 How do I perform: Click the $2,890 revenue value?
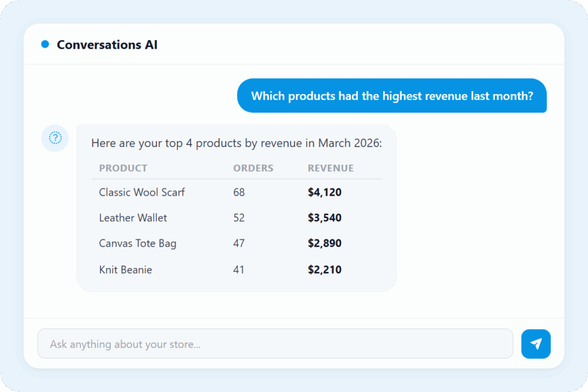(x=324, y=243)
